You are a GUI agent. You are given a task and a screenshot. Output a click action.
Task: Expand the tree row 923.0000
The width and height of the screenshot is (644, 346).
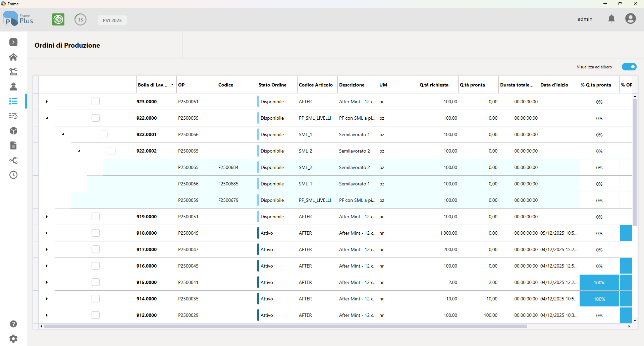coord(47,102)
